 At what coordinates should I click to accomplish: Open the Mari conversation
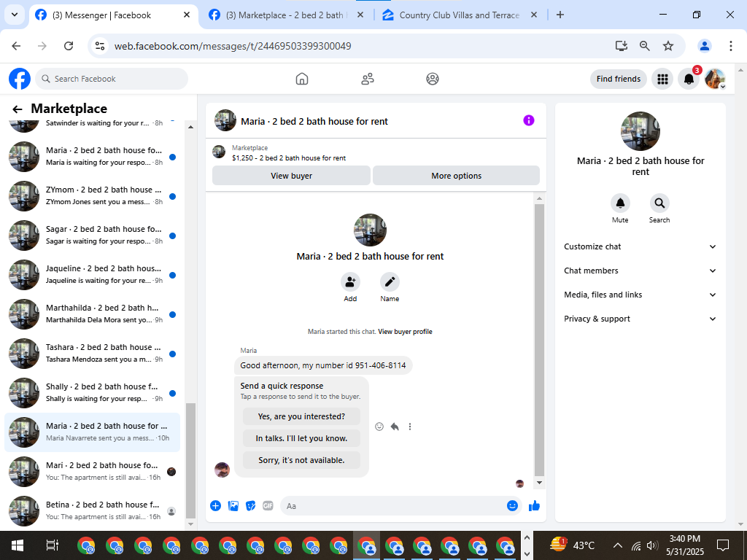[x=92, y=472]
